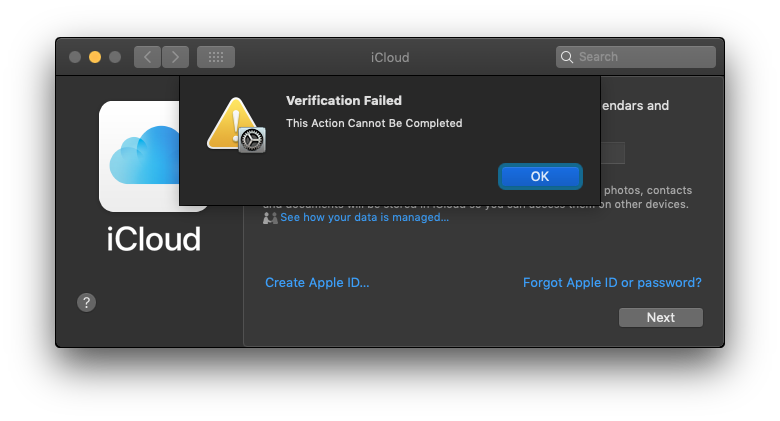
Task: Click the privacy people icon beside the data link
Action: [270, 217]
